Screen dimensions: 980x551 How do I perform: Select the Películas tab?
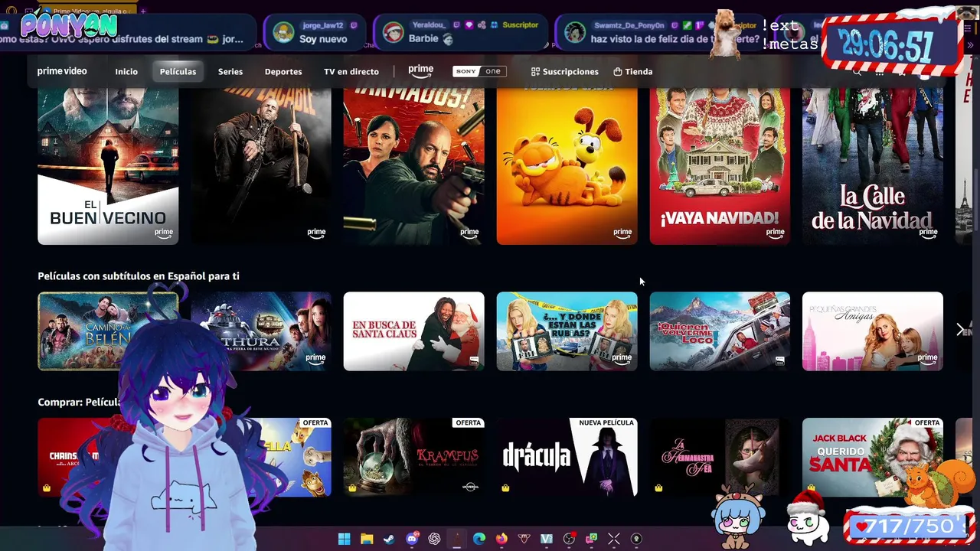pyautogui.click(x=178, y=71)
